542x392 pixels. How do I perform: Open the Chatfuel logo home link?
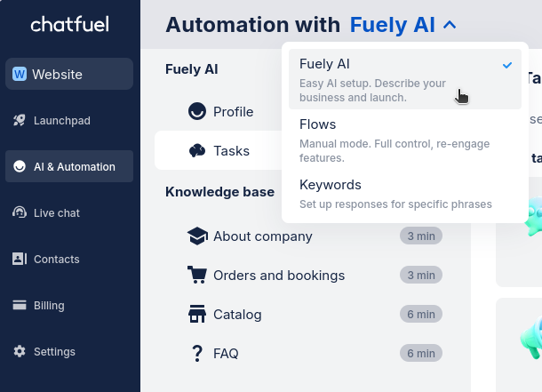point(69,25)
